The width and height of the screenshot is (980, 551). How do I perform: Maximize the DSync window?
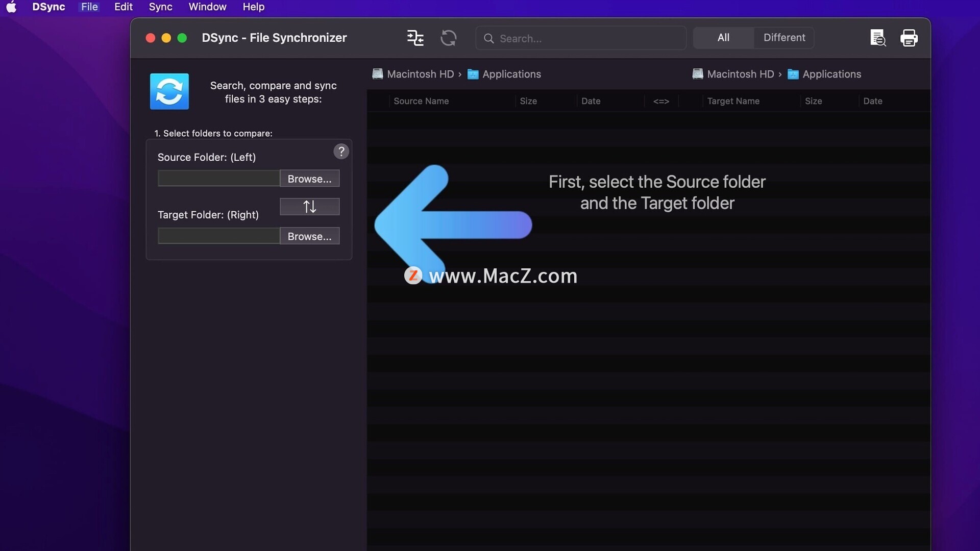tap(182, 38)
